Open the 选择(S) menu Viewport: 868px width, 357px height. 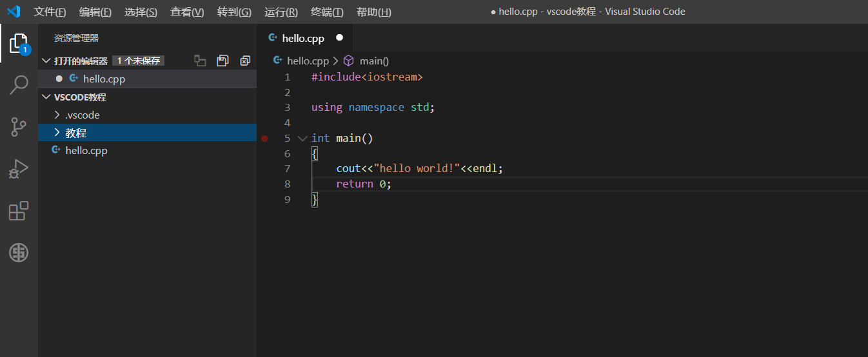tap(141, 12)
